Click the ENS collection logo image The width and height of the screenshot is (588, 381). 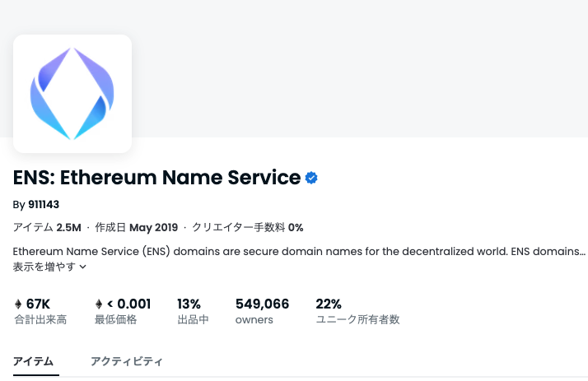(72, 94)
